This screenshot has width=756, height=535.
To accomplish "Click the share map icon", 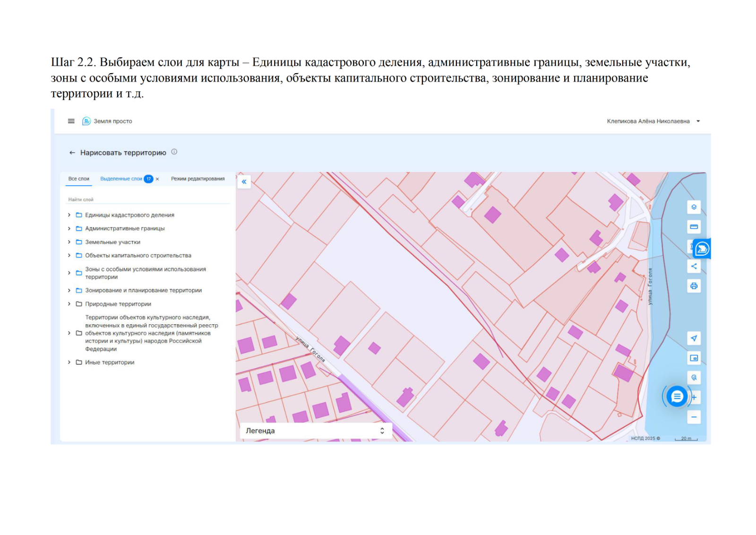I will coord(694,266).
